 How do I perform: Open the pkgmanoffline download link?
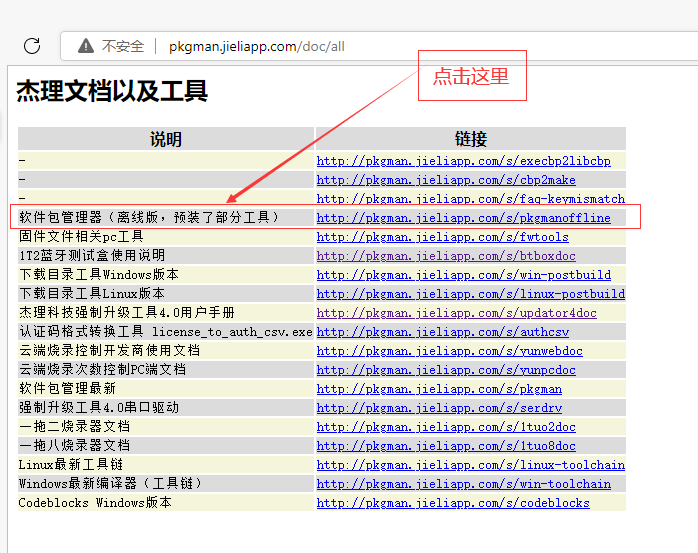click(463, 218)
